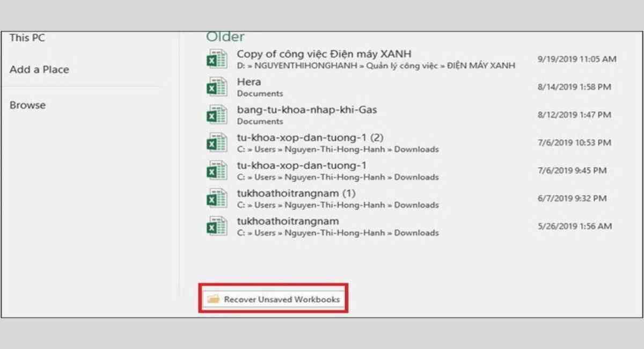Click Excel icon of tu-khoa-xop-dan-tuong-1 dated 7/6/2019 9:45 PM
Image resolution: width=644 pixels, height=349 pixels.
[x=217, y=170]
